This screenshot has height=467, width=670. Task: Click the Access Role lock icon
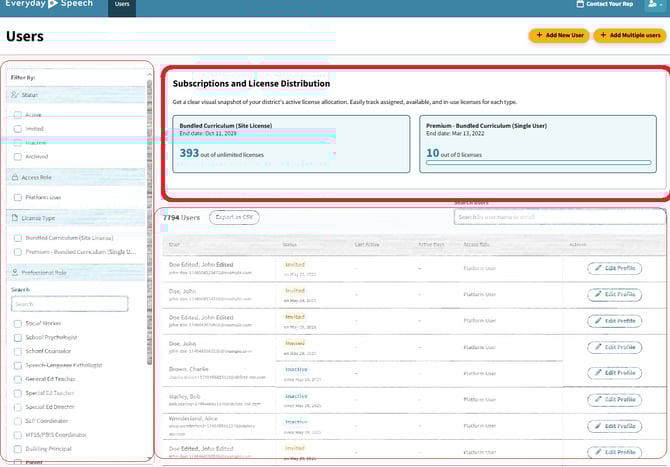click(x=15, y=177)
